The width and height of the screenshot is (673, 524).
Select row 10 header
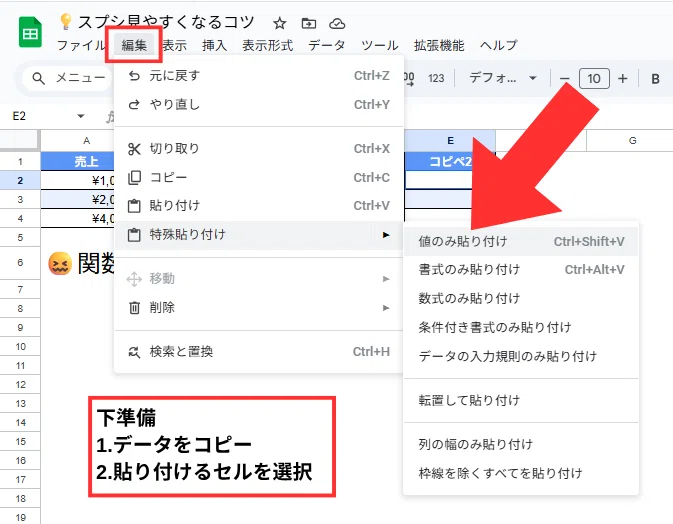click(20, 346)
